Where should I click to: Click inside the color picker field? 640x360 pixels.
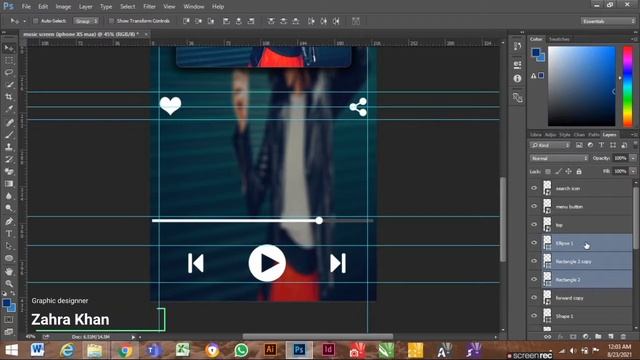pos(581,86)
